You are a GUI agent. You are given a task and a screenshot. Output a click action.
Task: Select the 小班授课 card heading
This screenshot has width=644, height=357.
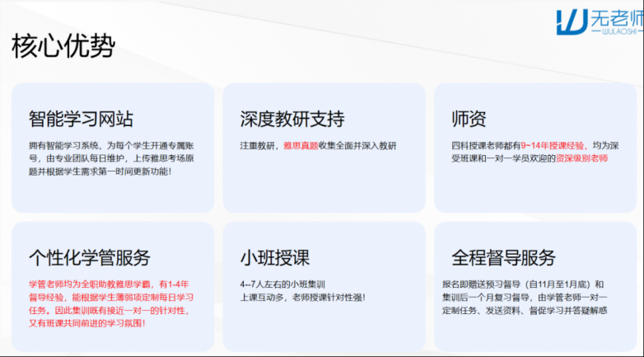coord(274,257)
